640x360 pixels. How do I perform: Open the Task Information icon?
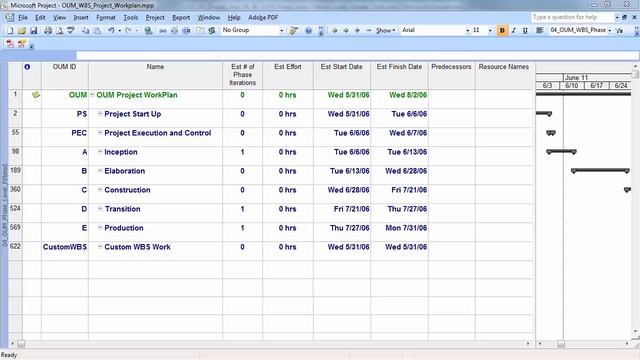200,30
